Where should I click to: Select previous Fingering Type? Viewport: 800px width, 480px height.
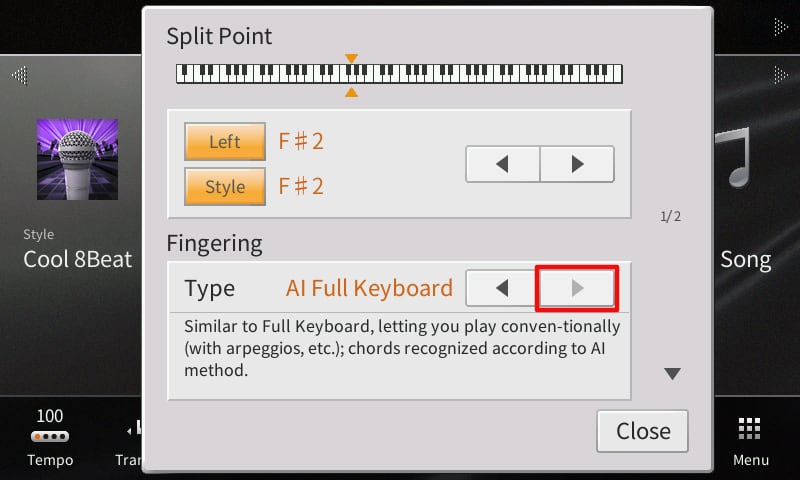coord(503,289)
